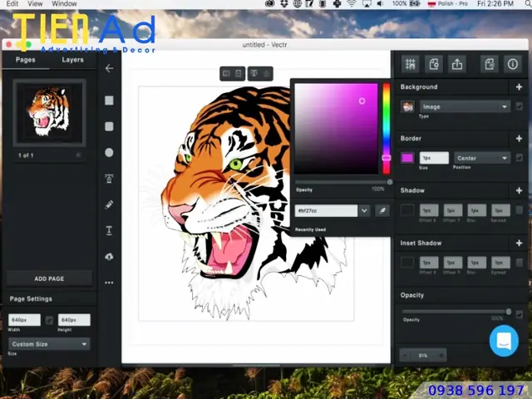
Task: Click the second alignment icon above canvas
Action: click(239, 73)
